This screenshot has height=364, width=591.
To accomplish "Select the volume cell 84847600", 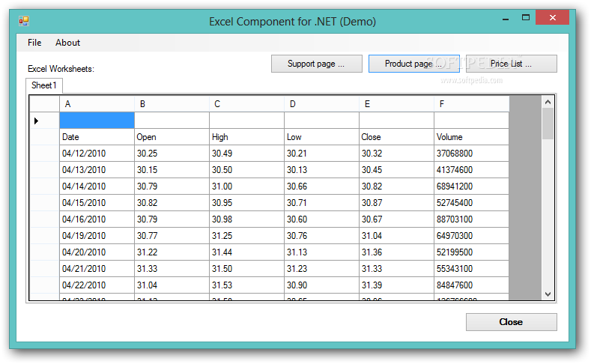I will (x=471, y=285).
